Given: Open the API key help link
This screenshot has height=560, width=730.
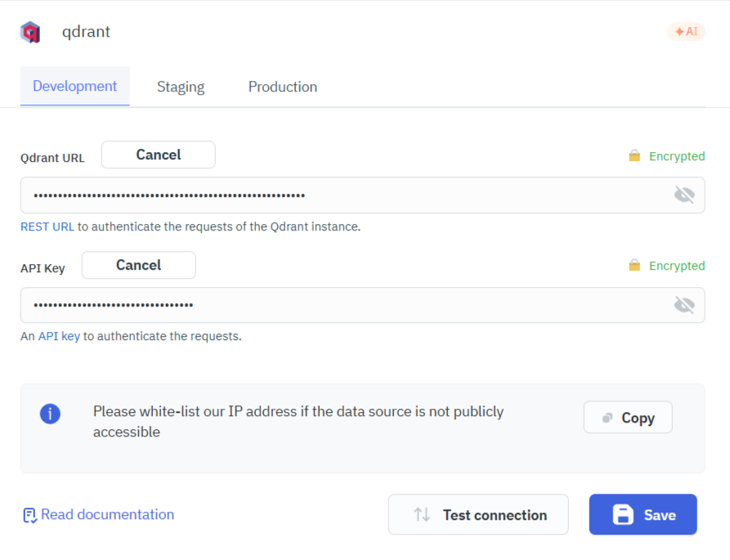Looking at the screenshot, I should coord(59,336).
